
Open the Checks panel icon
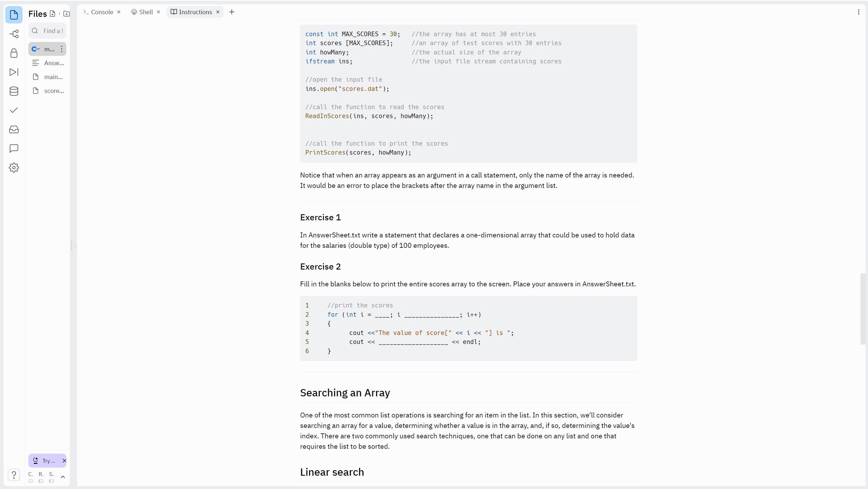pyautogui.click(x=14, y=110)
